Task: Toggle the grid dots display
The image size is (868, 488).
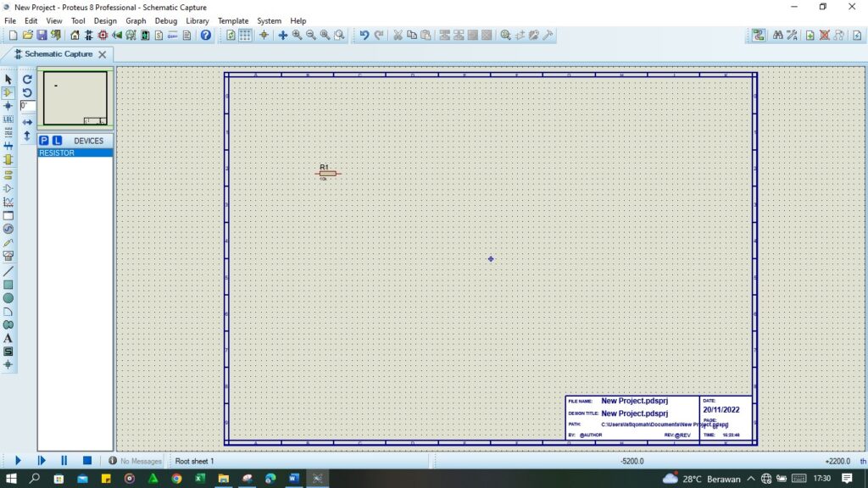Action: (244, 35)
